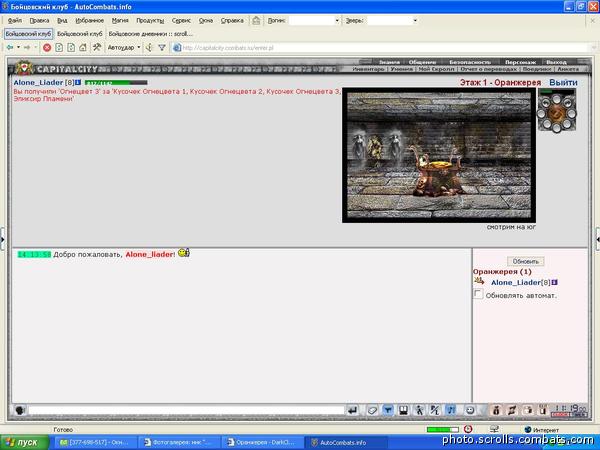600x450 pixels.
Task: Open the Логин dropdown list
Action: pos(337,21)
